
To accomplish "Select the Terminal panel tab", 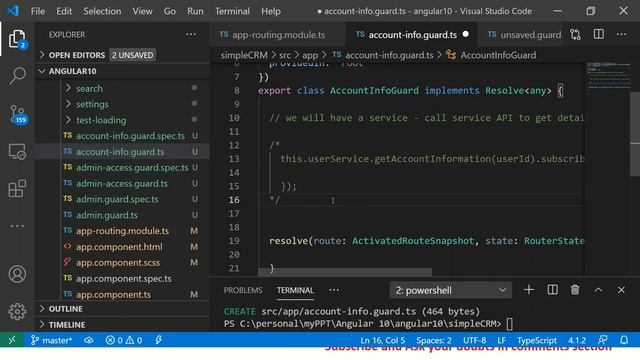I will (295, 290).
